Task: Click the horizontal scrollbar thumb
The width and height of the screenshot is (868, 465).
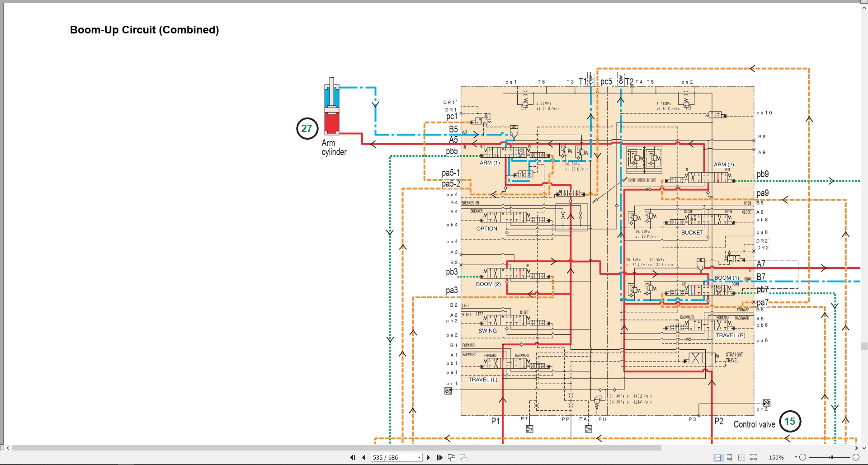Action: [336, 448]
